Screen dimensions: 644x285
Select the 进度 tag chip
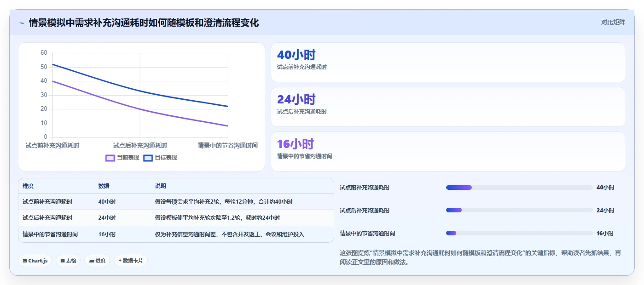pyautogui.click(x=97, y=261)
